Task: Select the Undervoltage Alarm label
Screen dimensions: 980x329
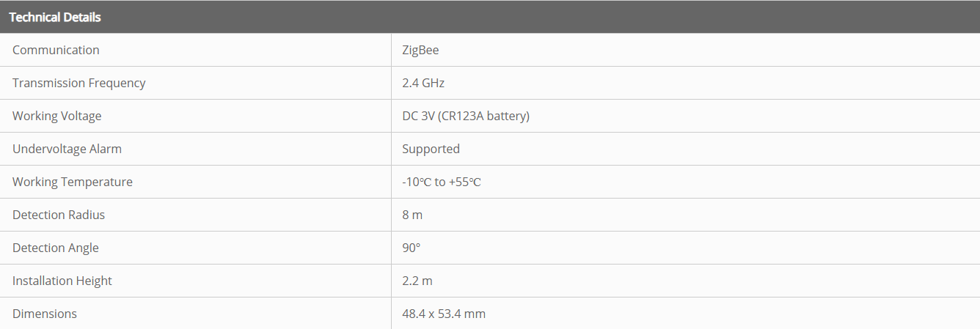Action: (67, 149)
